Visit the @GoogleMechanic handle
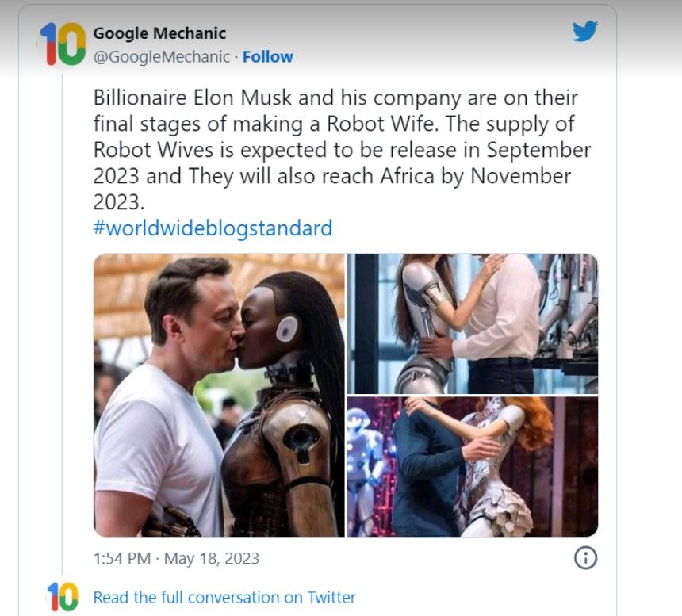682x616 pixels. [x=161, y=56]
